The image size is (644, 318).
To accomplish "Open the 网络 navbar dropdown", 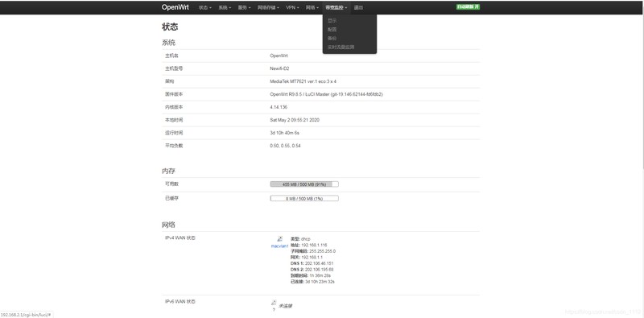I will click(312, 7).
